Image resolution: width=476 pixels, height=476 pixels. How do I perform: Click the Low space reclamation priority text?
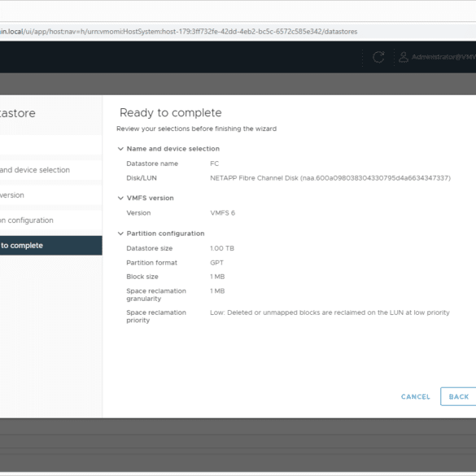(330, 312)
